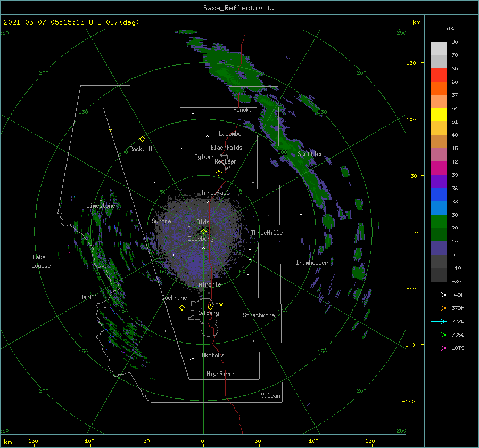Click the Okotoks town label
The width and height of the screenshot is (479, 448).
point(213,355)
